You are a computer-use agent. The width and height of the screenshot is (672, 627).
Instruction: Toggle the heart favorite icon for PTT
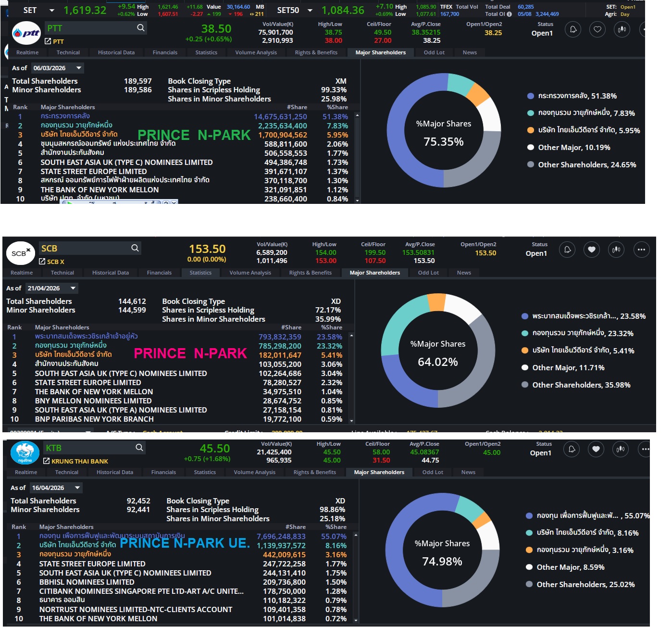597,29
